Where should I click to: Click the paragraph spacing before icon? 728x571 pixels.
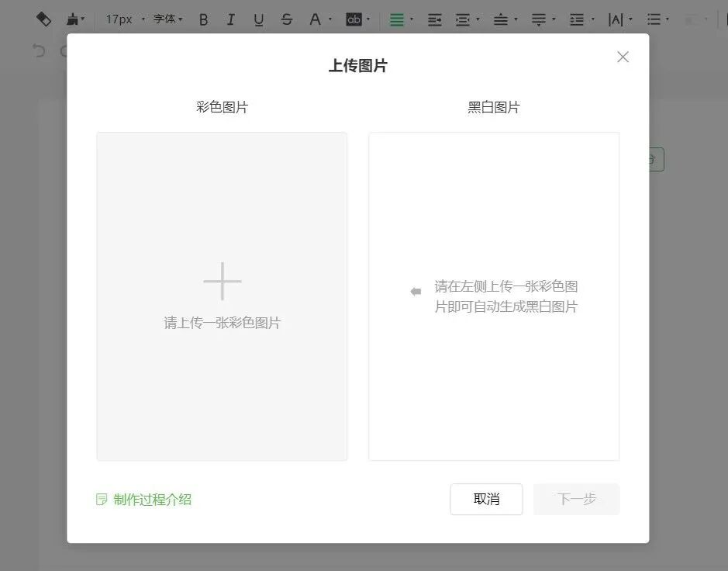501,19
